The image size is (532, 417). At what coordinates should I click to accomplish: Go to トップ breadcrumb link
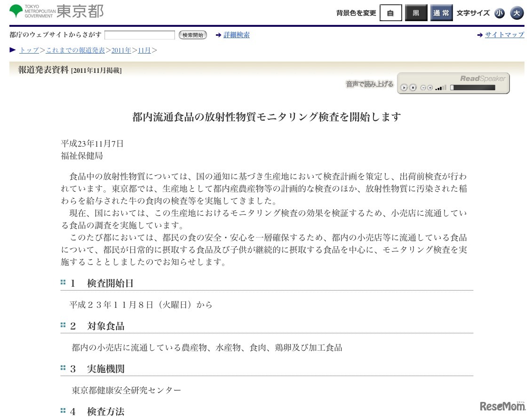coord(29,50)
